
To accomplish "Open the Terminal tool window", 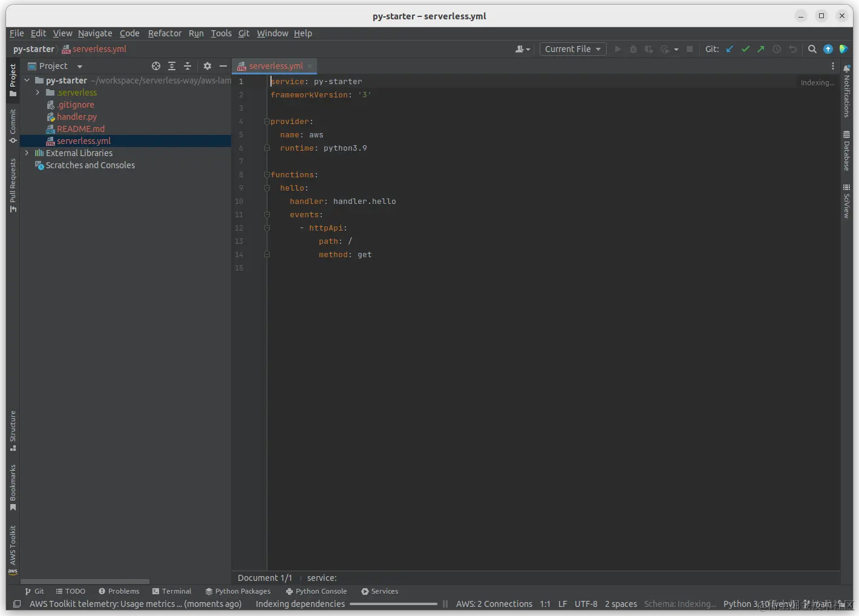I will 172,591.
